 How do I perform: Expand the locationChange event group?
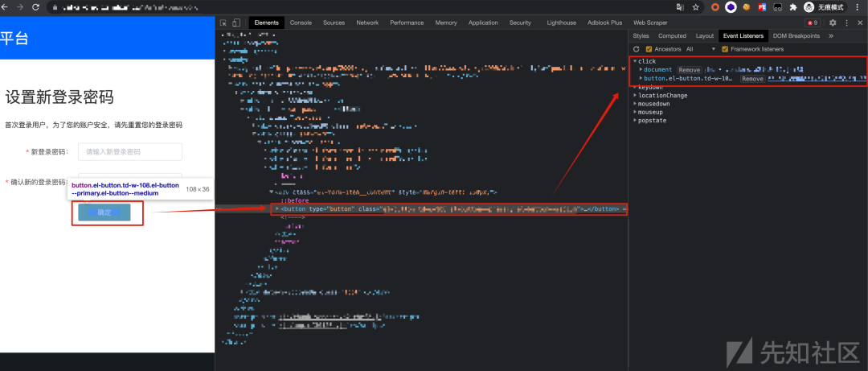(635, 96)
